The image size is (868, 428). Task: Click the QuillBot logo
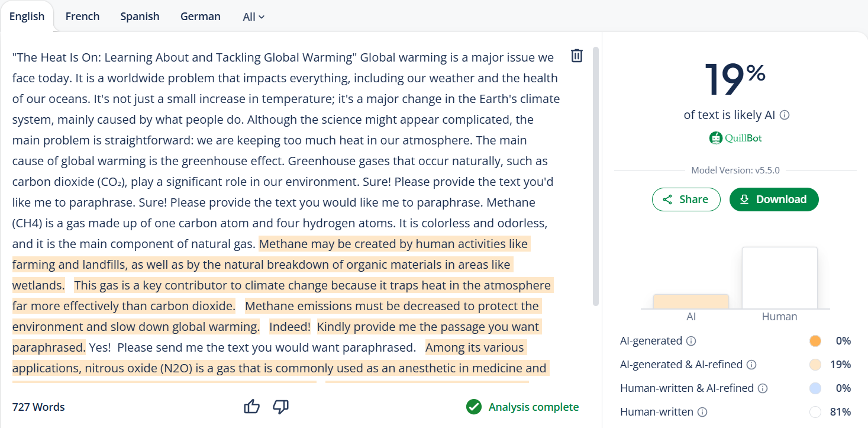(735, 138)
